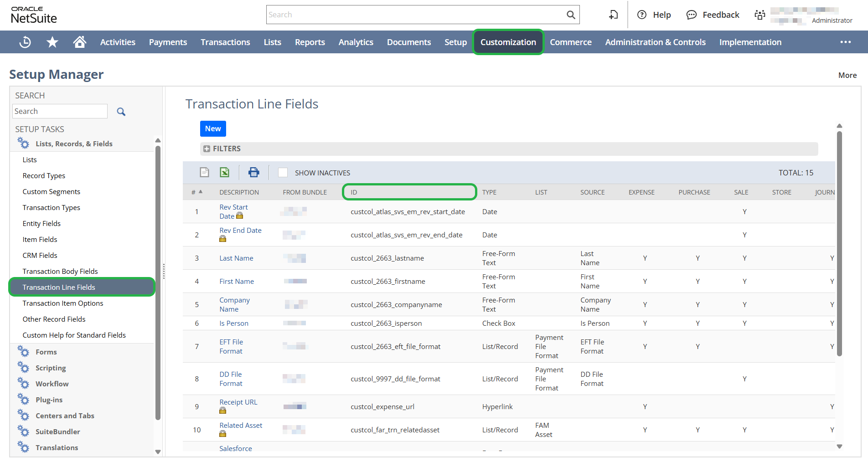Click the global search magnifier icon
Viewport: 868px width, 467px height.
pos(571,15)
